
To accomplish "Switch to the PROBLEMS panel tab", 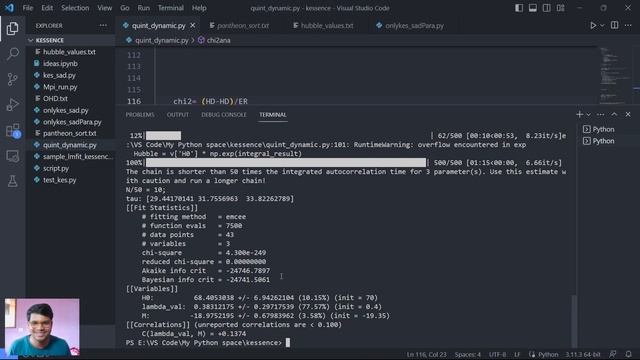I will pyautogui.click(x=140, y=115).
